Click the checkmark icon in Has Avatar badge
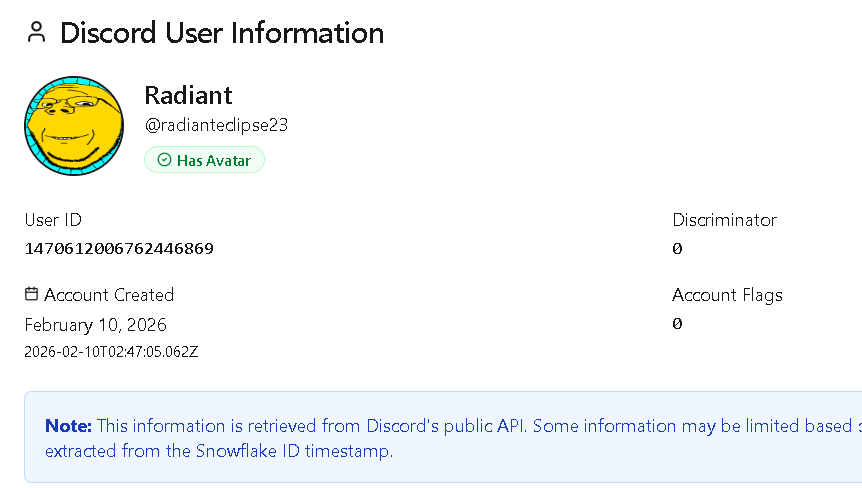Image resolution: width=862 pixels, height=488 pixels. [x=164, y=160]
